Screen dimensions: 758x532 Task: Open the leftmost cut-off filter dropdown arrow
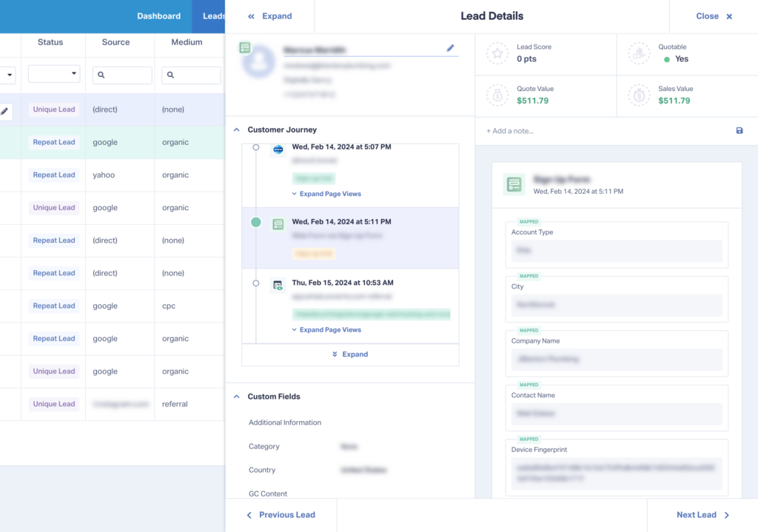[8, 75]
